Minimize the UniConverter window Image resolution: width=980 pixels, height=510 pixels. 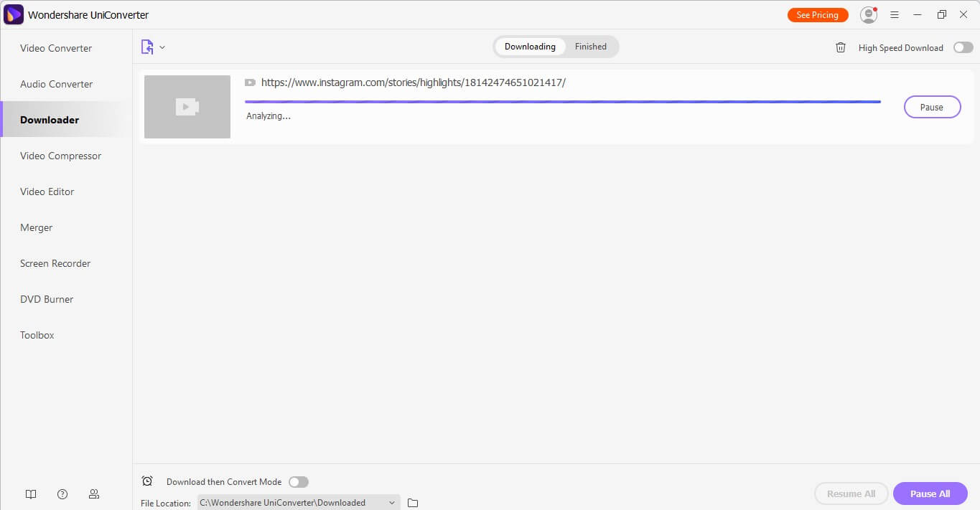coord(918,14)
